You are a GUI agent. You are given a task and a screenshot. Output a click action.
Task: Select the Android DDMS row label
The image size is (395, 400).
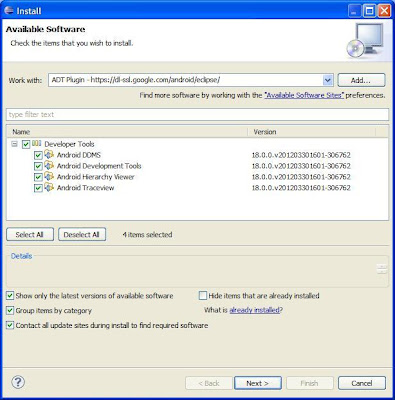tap(79, 155)
